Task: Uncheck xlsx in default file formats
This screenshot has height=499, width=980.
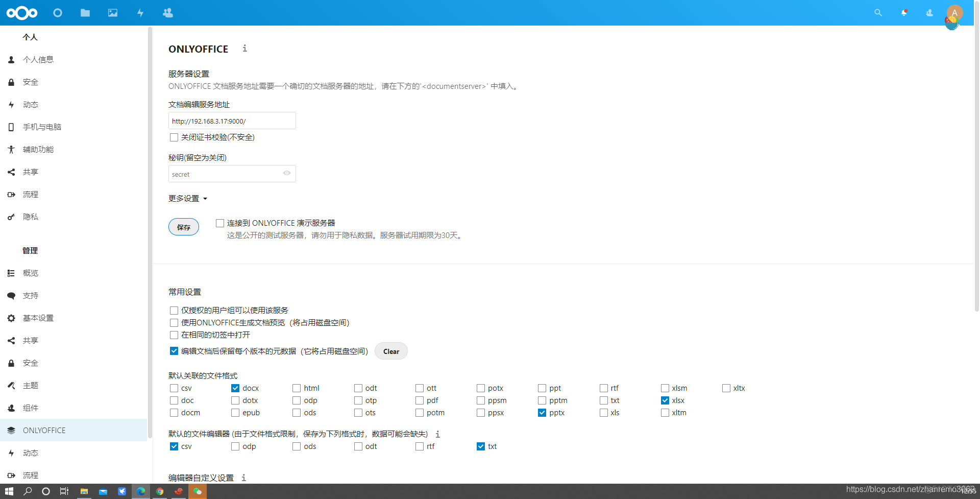Action: click(665, 400)
